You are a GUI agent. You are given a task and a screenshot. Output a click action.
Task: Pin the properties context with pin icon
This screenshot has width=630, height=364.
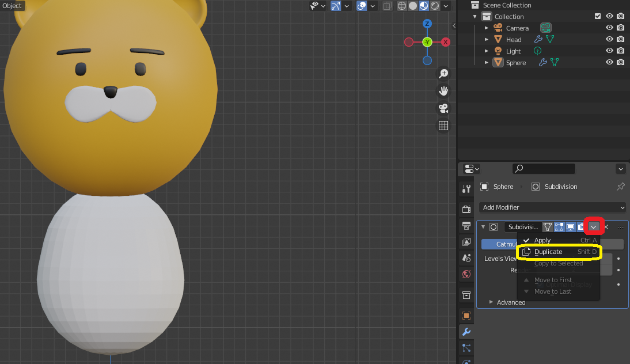pos(621,187)
